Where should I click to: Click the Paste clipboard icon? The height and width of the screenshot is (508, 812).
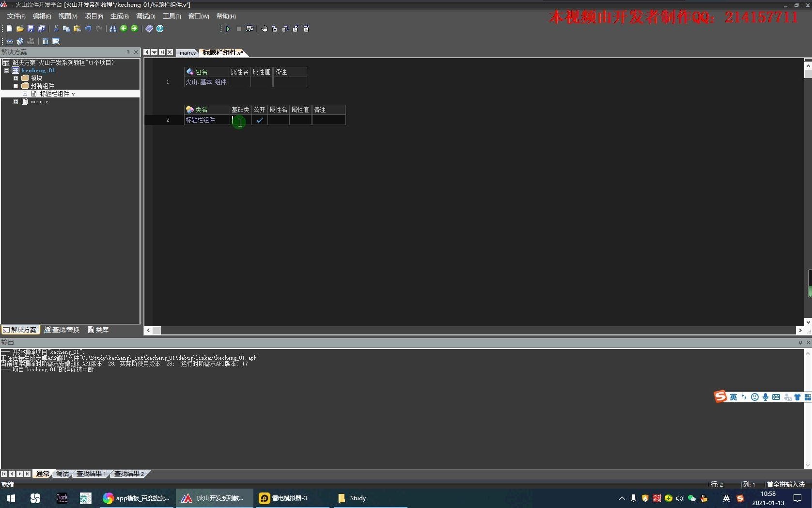click(x=77, y=29)
